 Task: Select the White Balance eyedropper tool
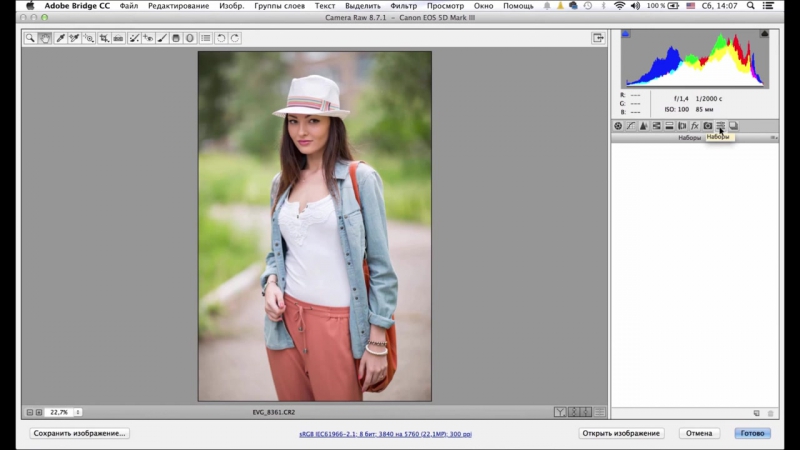[60, 38]
